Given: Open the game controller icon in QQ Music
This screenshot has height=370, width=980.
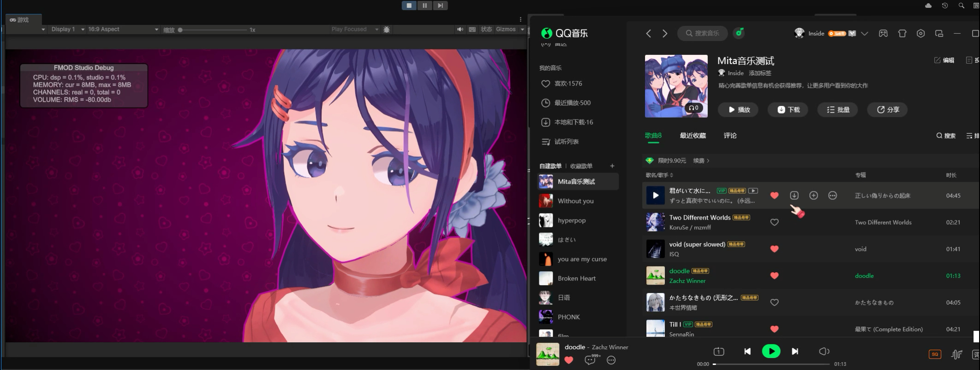Looking at the screenshot, I should pos(883,33).
